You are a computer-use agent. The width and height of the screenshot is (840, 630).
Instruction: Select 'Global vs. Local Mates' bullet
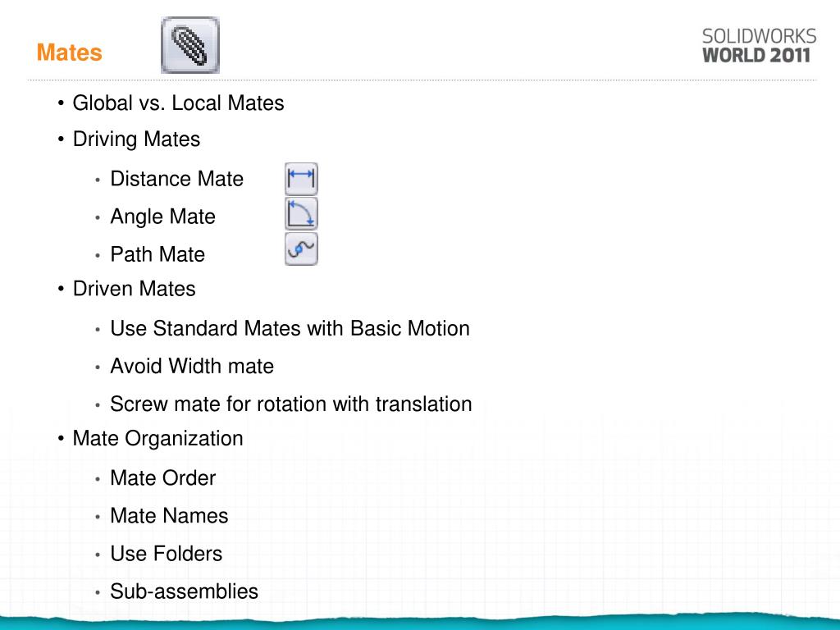pos(178,103)
